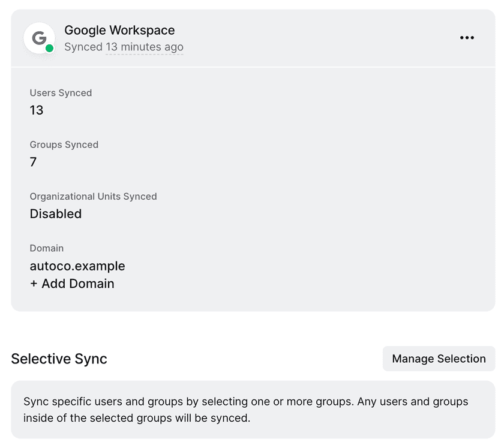Click the Organizational Units Synced label
504x448 pixels.
(x=93, y=196)
